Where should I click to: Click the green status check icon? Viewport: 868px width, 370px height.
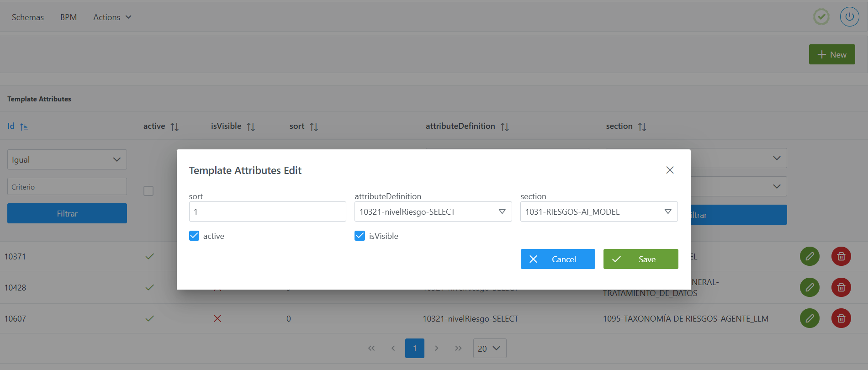point(821,17)
